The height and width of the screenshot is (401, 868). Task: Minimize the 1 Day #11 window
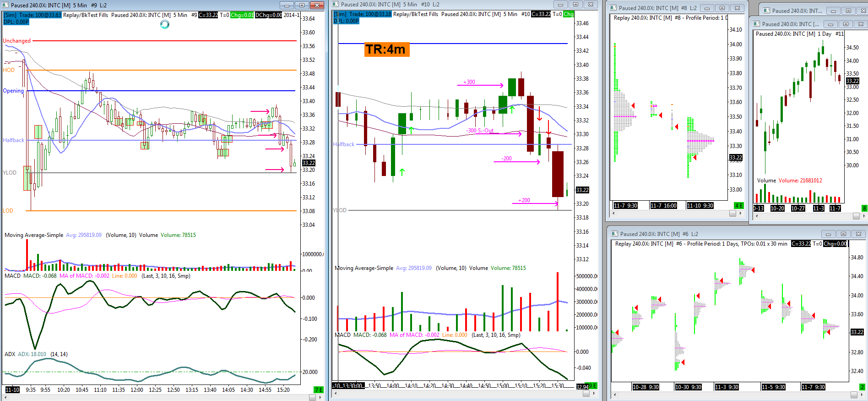point(830,24)
